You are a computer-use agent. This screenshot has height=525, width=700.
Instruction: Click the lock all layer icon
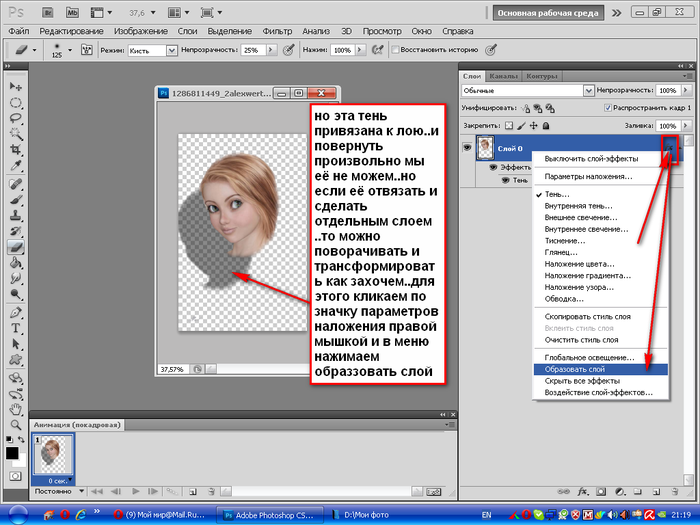point(546,125)
